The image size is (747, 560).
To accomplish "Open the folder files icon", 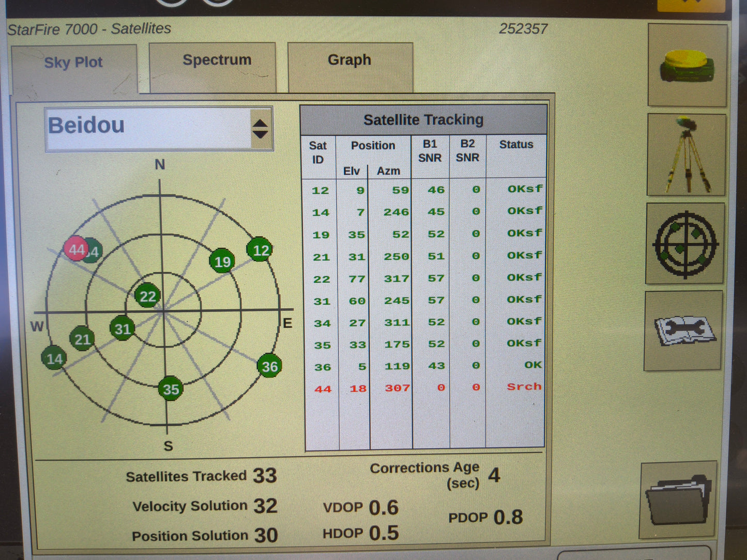I will (x=679, y=500).
